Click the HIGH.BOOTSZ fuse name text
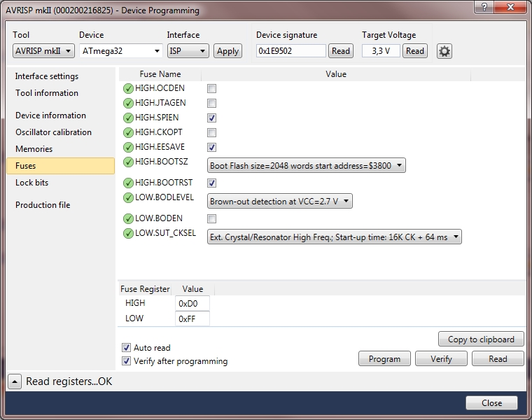This screenshot has width=532, height=420. point(161,162)
